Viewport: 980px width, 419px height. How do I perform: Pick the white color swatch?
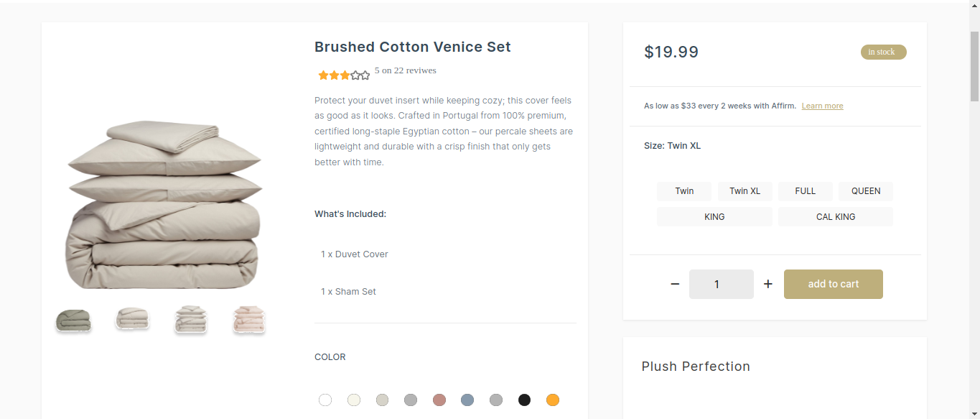tap(325, 400)
